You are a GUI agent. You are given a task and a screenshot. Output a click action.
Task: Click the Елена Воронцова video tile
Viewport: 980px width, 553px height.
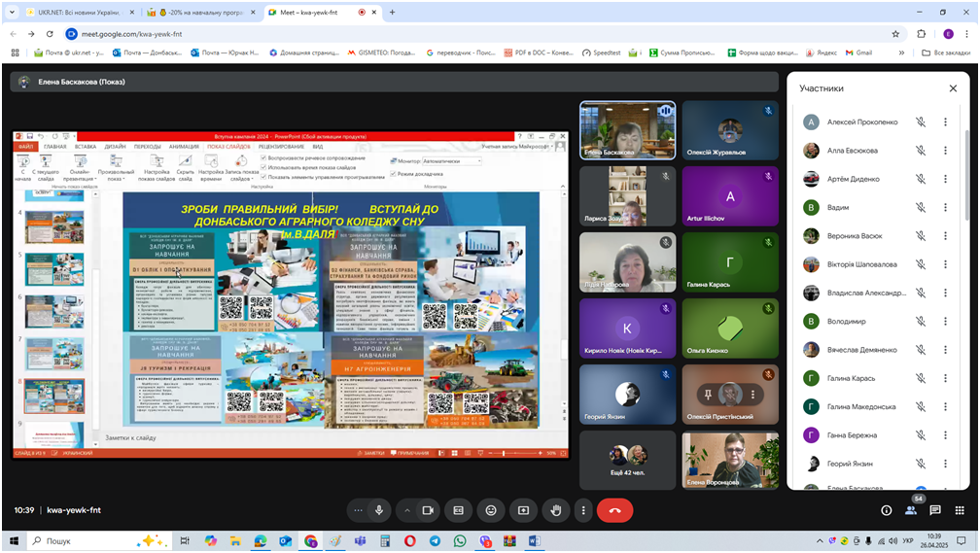pos(730,460)
